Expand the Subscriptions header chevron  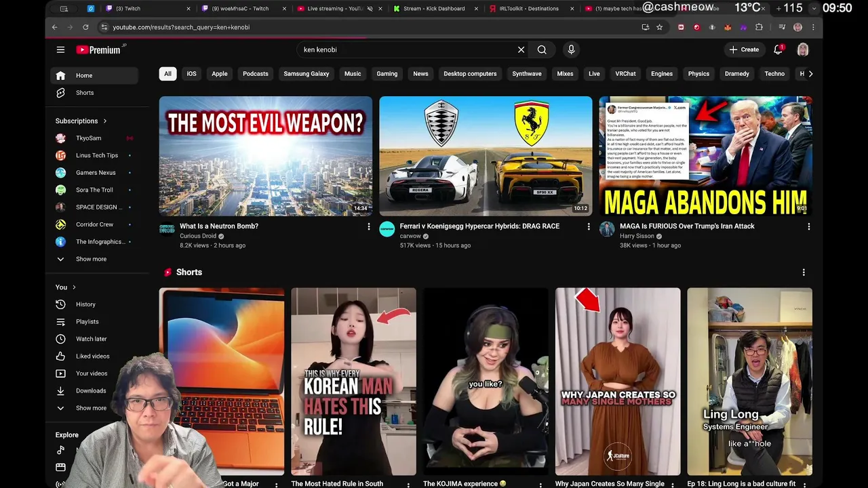coord(105,121)
